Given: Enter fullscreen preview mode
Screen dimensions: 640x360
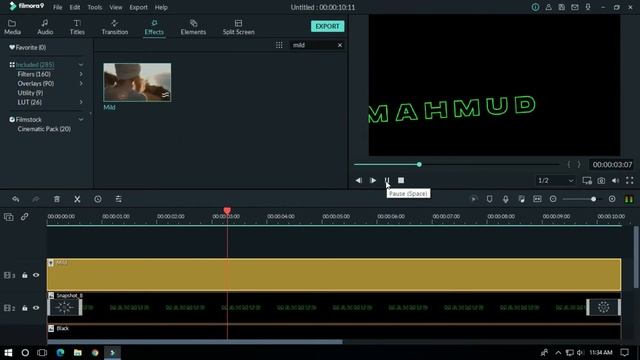Looking at the screenshot, I should tap(630, 180).
